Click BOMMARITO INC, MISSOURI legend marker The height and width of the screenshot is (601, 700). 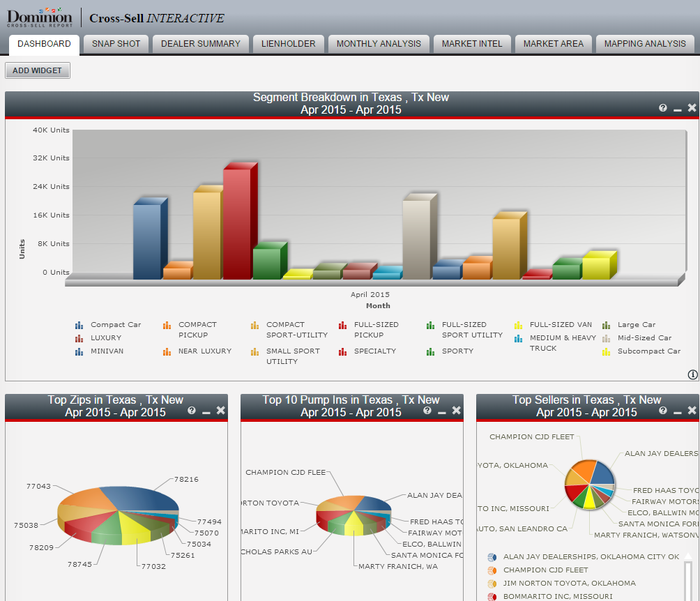coord(492,597)
